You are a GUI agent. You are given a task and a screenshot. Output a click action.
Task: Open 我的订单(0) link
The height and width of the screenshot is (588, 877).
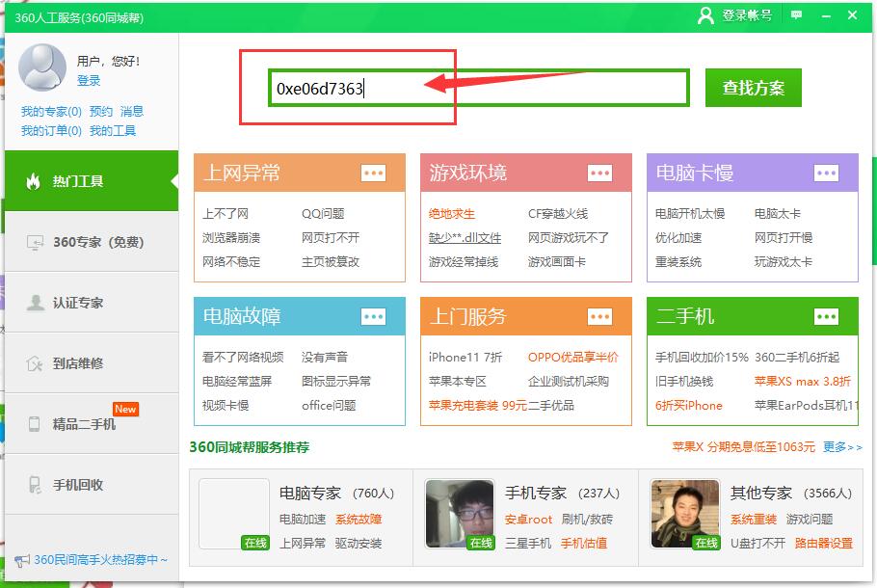point(51,131)
